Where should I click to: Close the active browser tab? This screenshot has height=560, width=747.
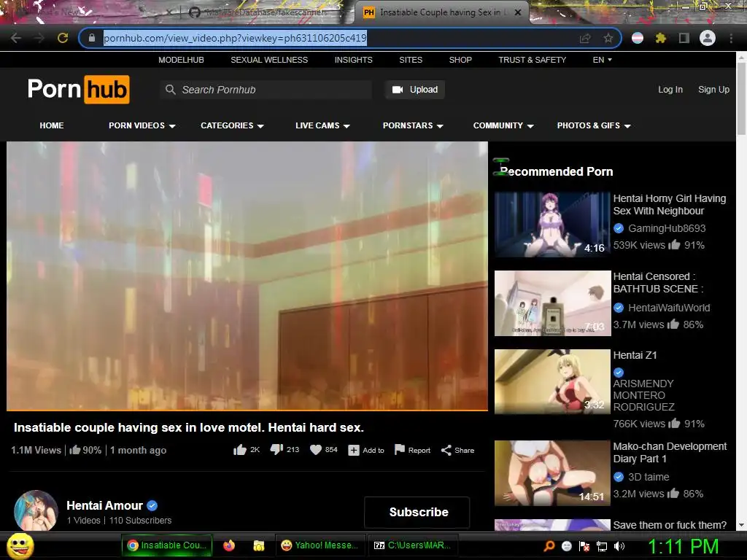coord(518,12)
